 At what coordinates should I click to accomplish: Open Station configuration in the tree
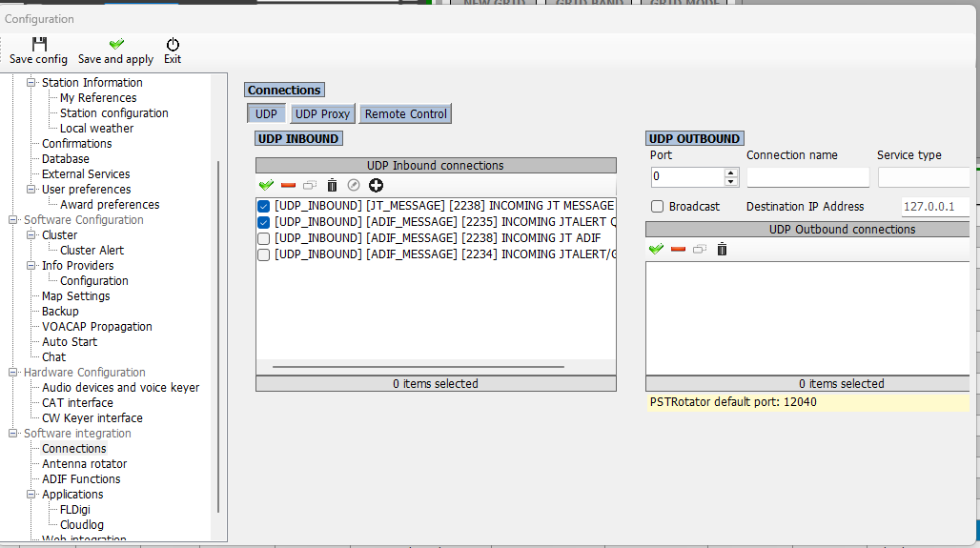point(113,113)
